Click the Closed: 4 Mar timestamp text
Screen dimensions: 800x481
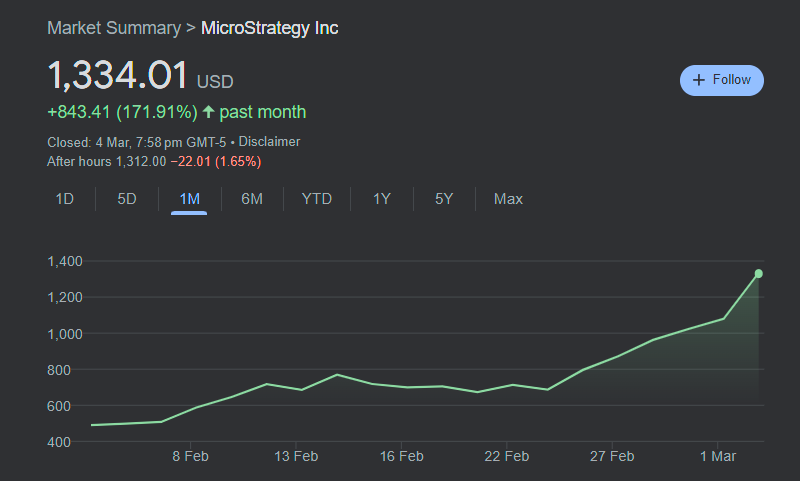(137, 142)
